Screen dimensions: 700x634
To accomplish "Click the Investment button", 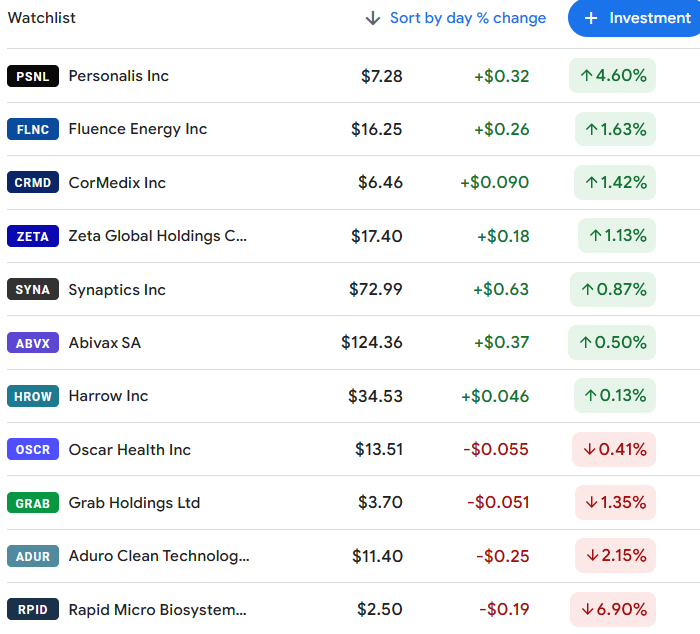I will click(x=634, y=18).
